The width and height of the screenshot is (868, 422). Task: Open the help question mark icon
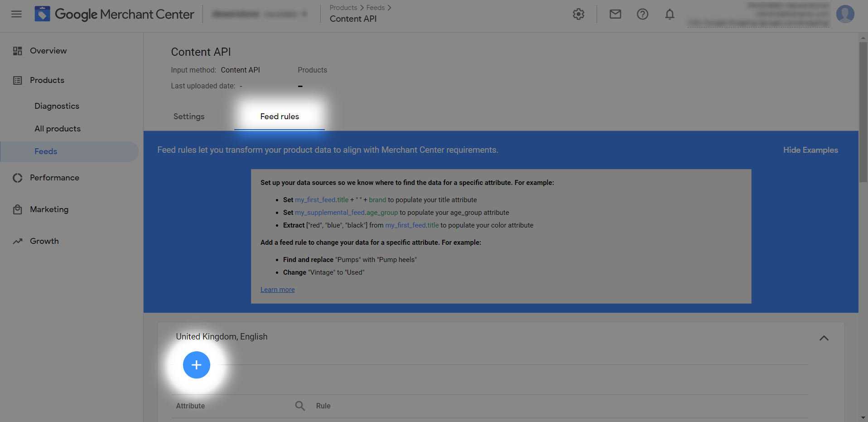(x=642, y=14)
